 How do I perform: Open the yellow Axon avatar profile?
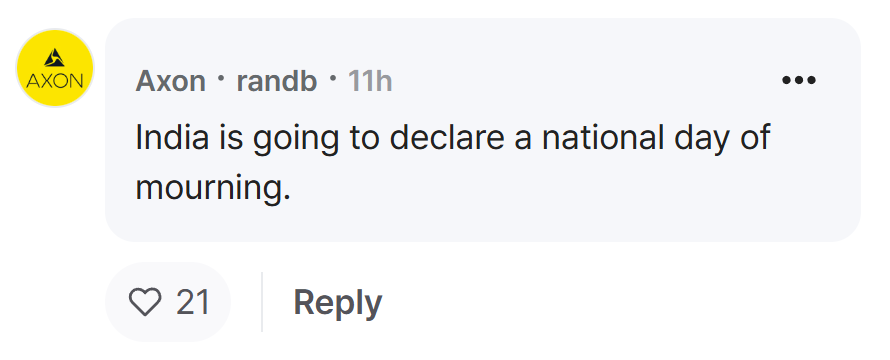[x=54, y=68]
